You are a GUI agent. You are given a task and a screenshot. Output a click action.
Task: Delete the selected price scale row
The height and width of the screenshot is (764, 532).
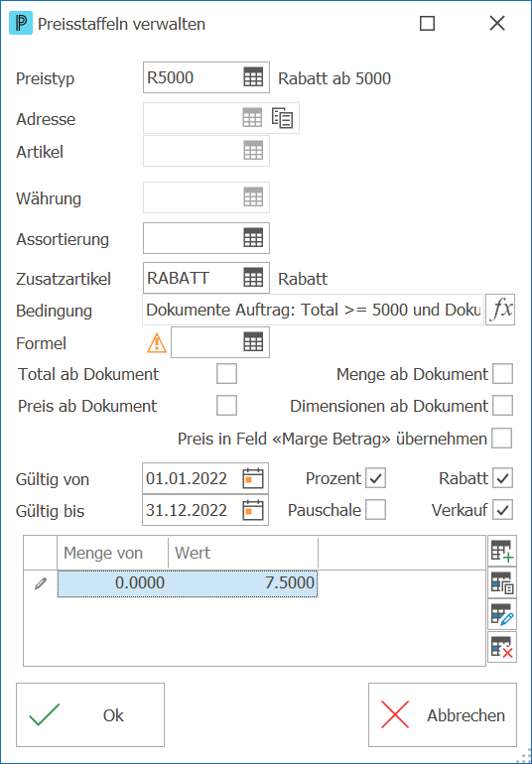coord(502,647)
